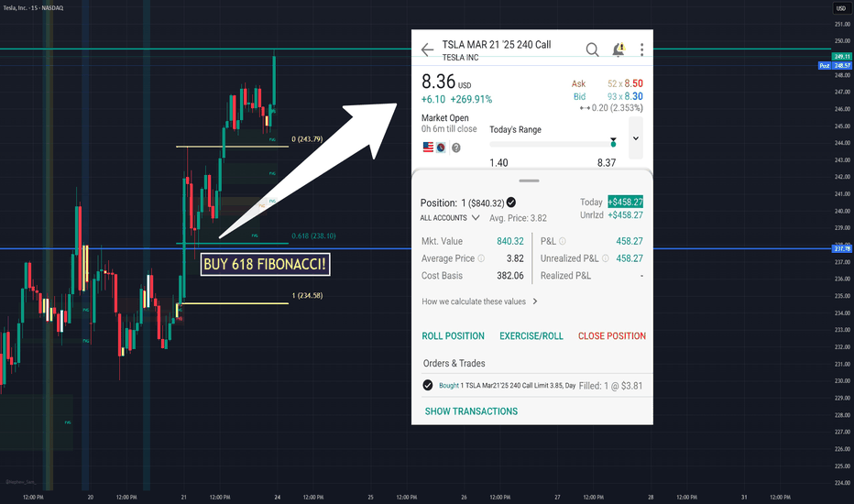854x504 pixels.
Task: Click CLOSE POSITION
Action: pyautogui.click(x=611, y=335)
